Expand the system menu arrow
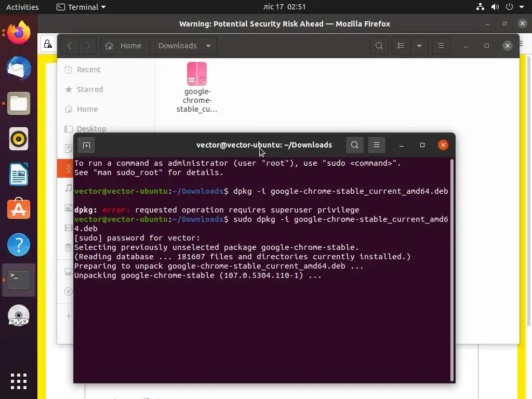The image size is (532, 399). coord(522,7)
